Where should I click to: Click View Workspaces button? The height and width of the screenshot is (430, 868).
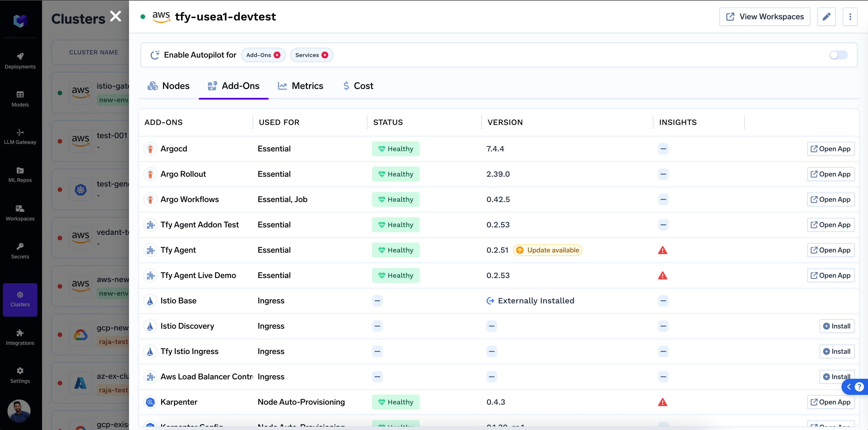click(765, 16)
